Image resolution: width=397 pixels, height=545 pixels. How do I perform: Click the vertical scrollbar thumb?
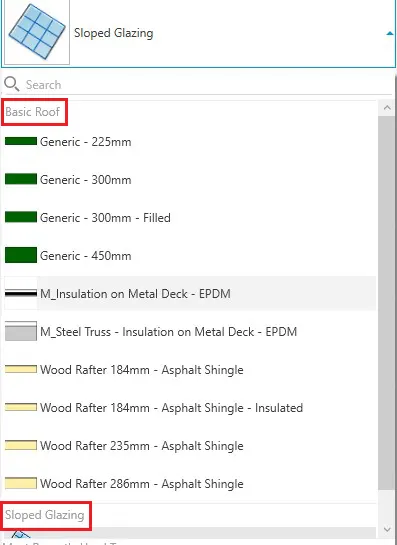(x=387, y=302)
